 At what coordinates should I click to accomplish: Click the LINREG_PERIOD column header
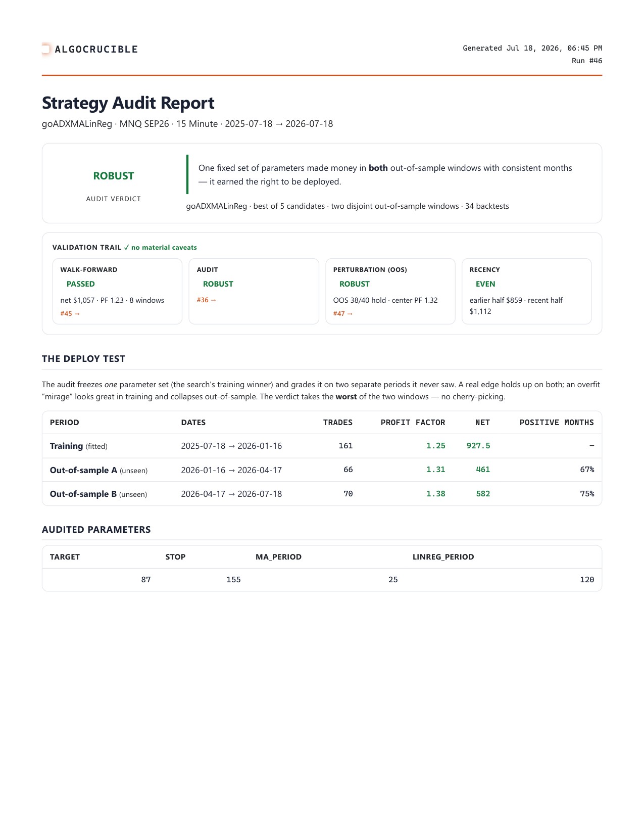pyautogui.click(x=443, y=557)
